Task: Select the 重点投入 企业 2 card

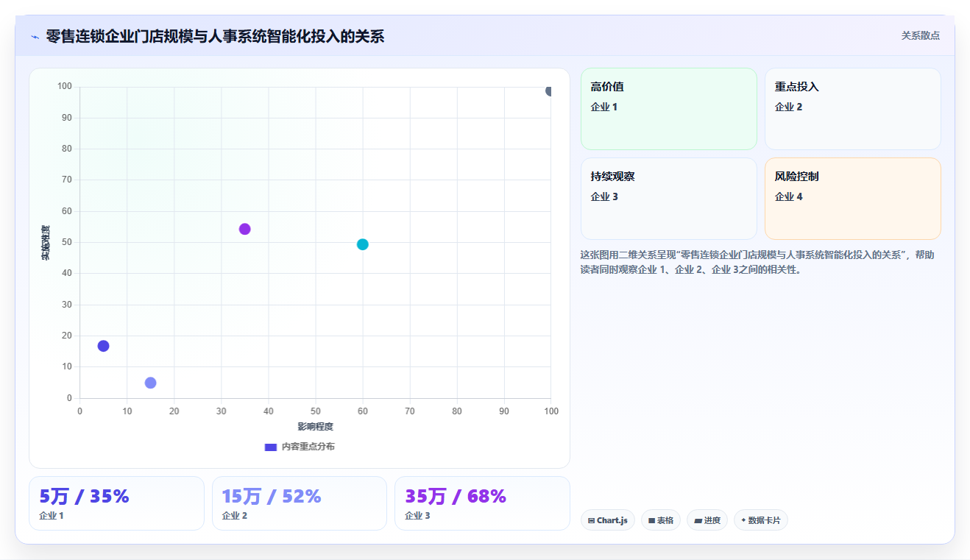Action: [853, 109]
